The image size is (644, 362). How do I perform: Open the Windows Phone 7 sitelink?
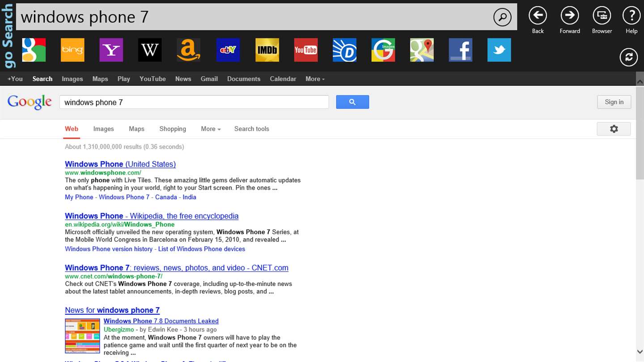(x=124, y=197)
